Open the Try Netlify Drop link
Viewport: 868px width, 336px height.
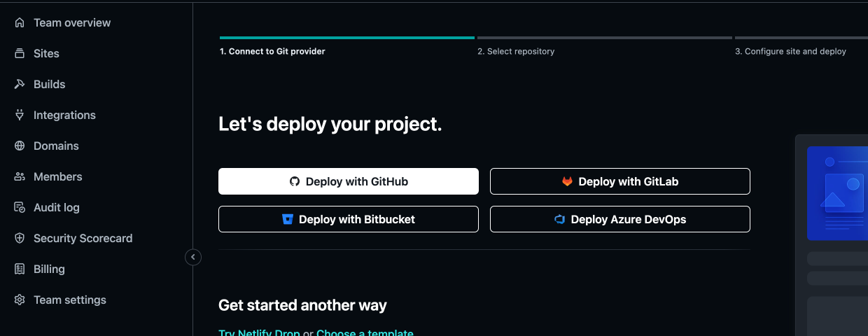[x=259, y=332]
